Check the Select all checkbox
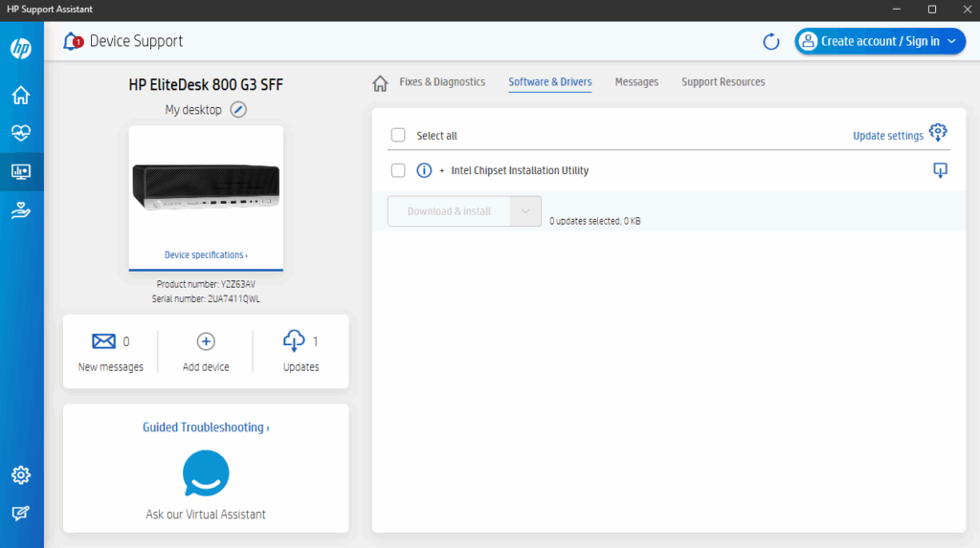 [398, 136]
